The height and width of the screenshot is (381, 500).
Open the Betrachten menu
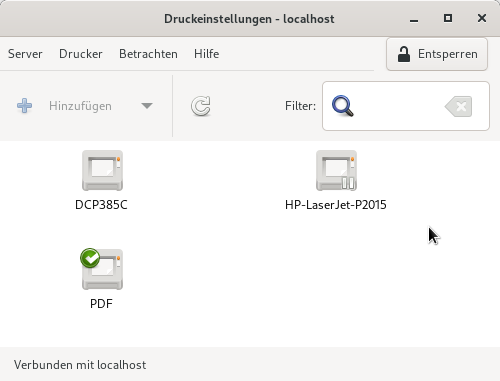[148, 54]
